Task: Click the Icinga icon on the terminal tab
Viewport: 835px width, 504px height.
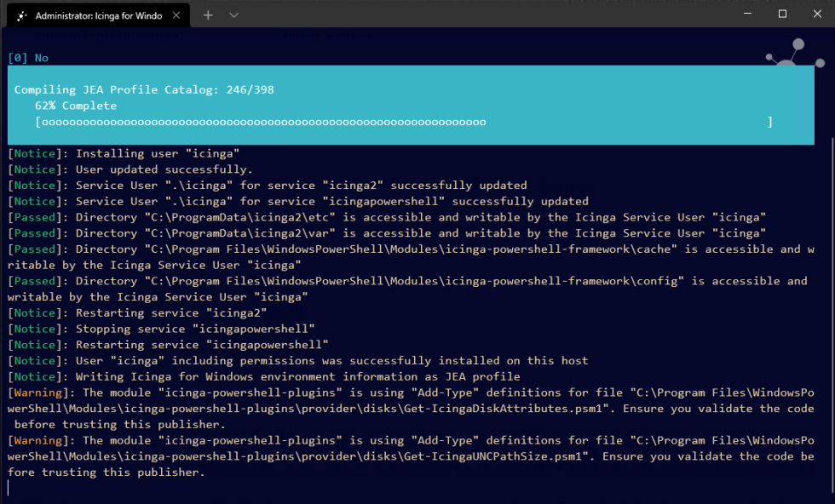Action: (20, 14)
